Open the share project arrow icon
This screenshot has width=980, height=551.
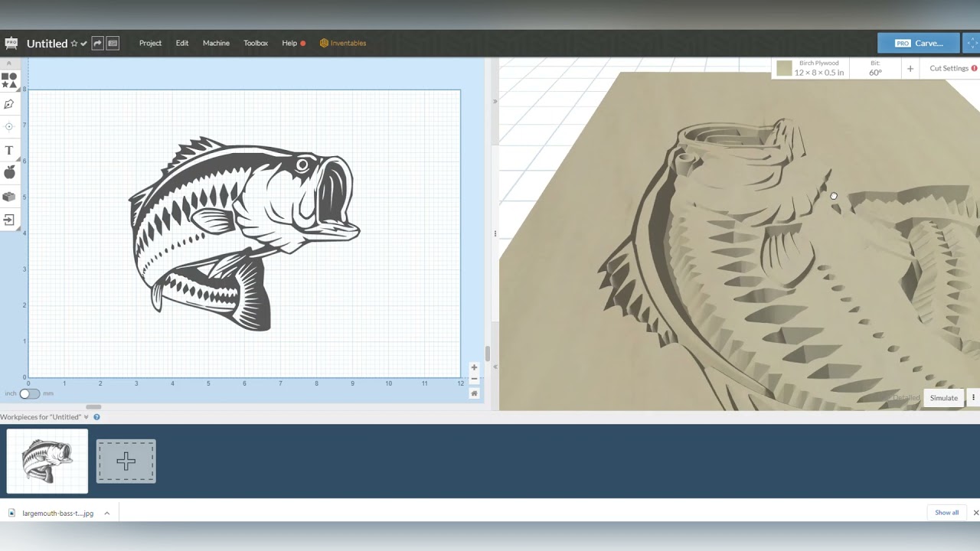pos(97,44)
